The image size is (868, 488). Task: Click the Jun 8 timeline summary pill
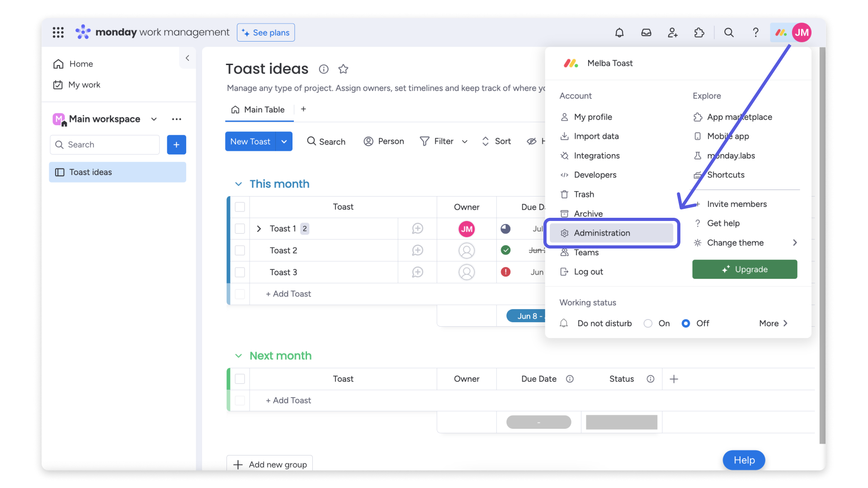[x=527, y=316]
